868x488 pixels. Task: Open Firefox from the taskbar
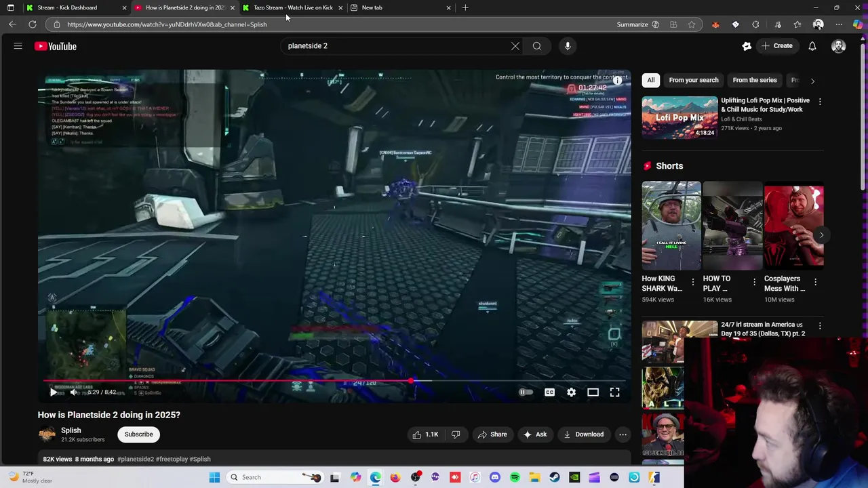[395, 477]
